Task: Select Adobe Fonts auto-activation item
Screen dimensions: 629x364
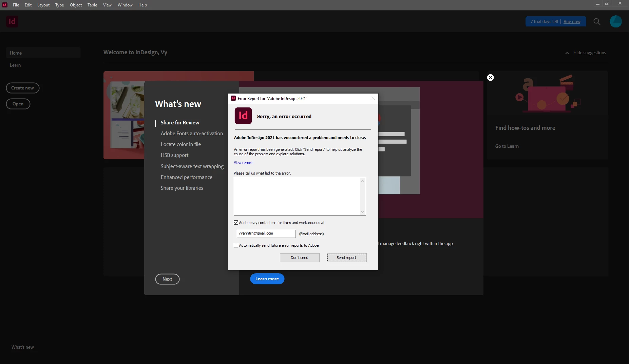Action: [192, 133]
